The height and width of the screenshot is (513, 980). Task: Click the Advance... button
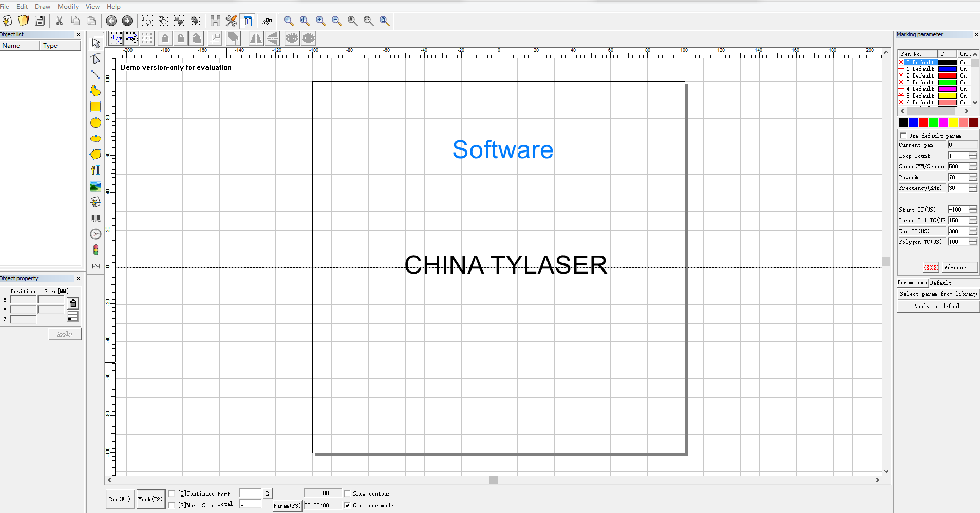click(959, 267)
